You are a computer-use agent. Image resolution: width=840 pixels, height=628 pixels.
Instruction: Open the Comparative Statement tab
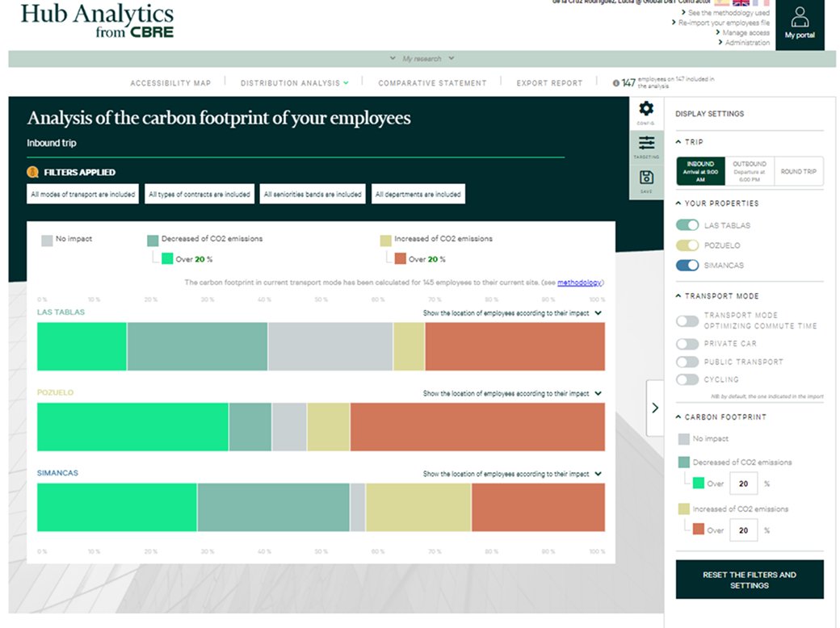[432, 83]
